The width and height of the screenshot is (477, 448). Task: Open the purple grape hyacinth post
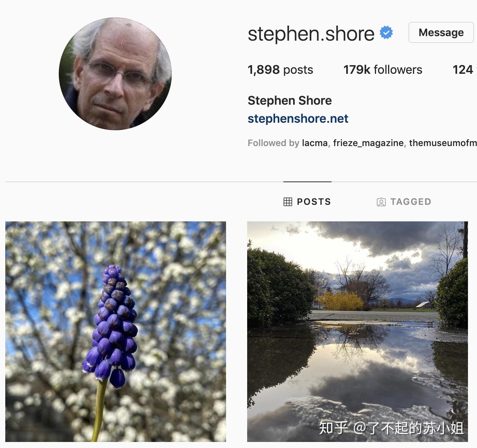pos(116,332)
